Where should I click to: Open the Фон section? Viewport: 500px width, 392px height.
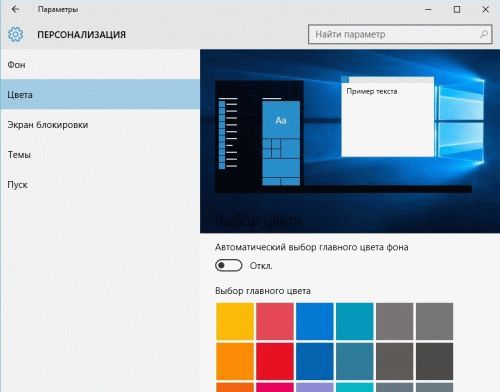100,64
